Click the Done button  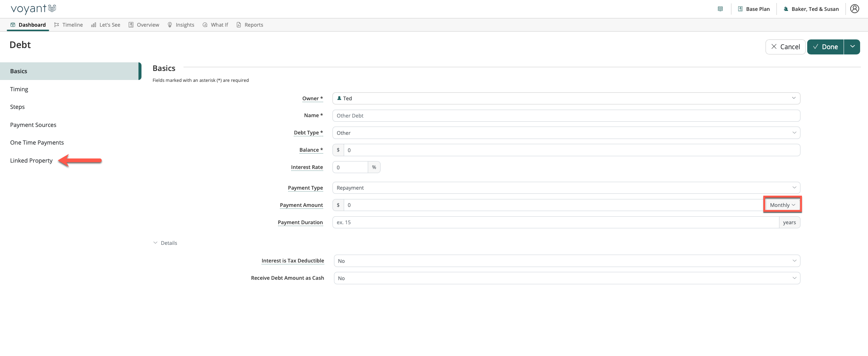coord(825,47)
